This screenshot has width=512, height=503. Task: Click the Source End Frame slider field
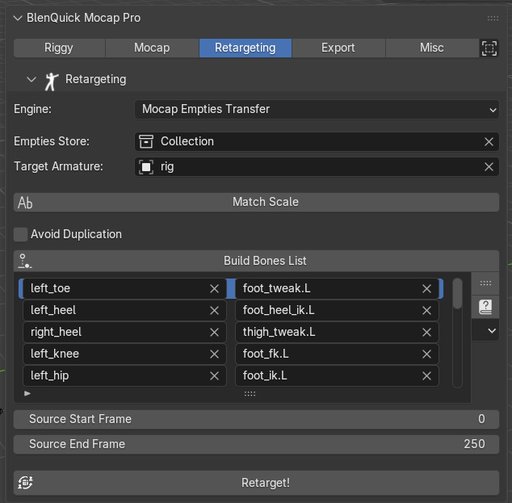click(x=256, y=444)
